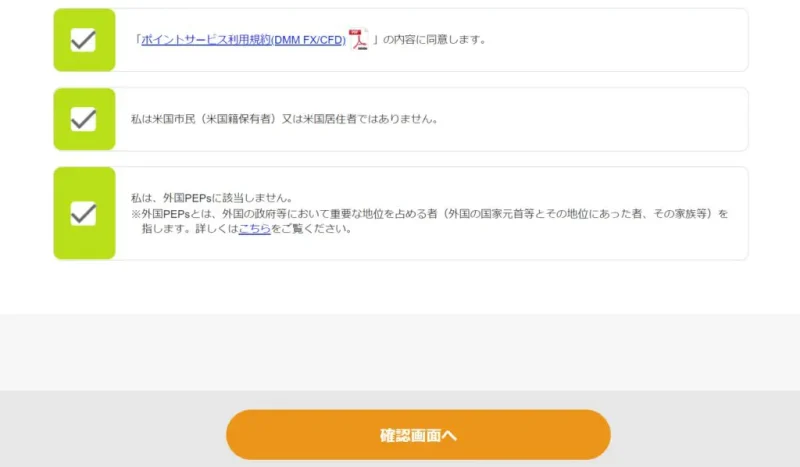Toggle the foreign PEPs declaration checkbox
Image resolution: width=800 pixels, height=467 pixels.
coord(84,213)
